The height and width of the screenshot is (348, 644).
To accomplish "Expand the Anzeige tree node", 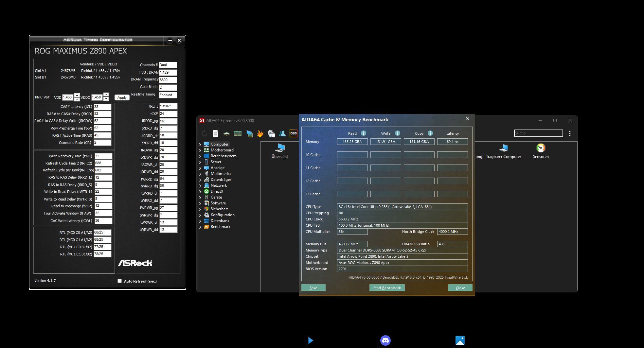I will [x=200, y=168].
